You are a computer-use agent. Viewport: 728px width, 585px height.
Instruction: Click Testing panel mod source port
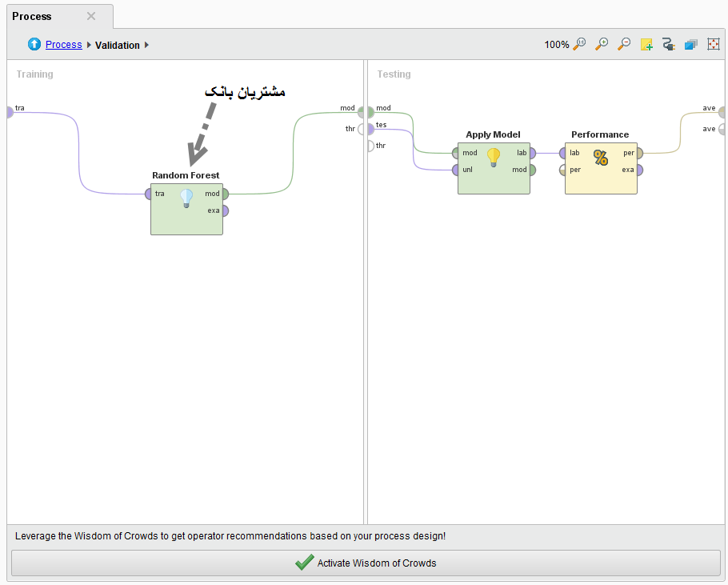click(371, 112)
